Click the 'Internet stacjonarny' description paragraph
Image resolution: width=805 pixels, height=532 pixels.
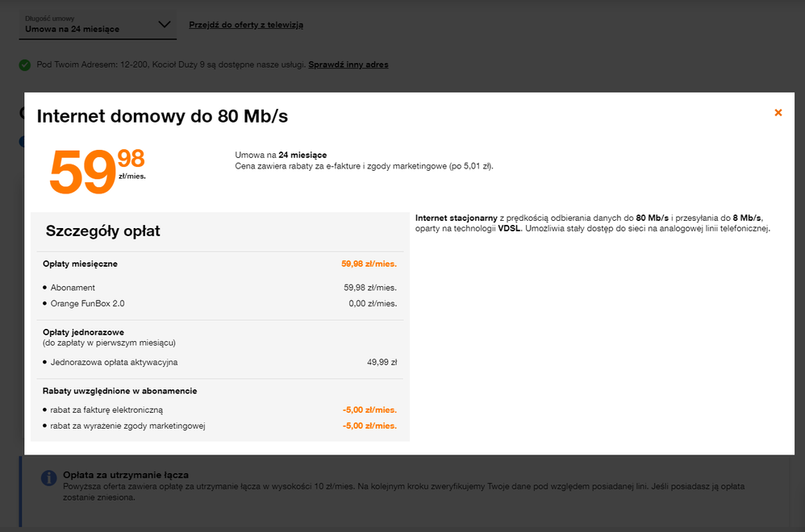tap(593, 223)
